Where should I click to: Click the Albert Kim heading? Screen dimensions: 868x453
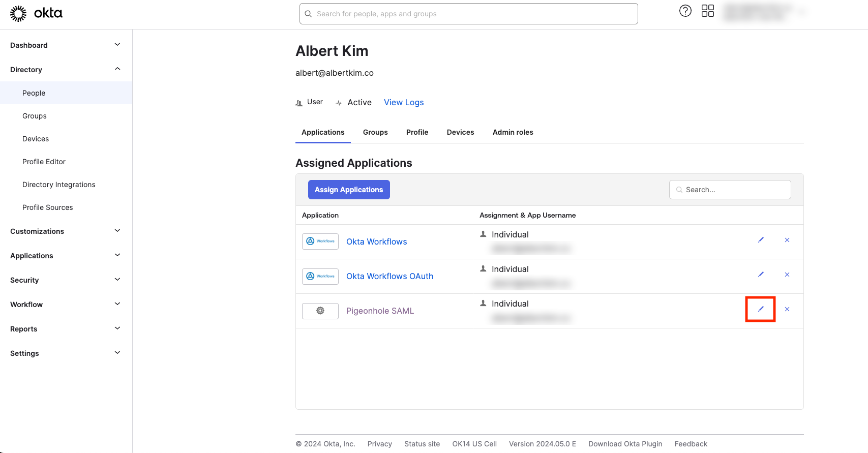pos(332,51)
